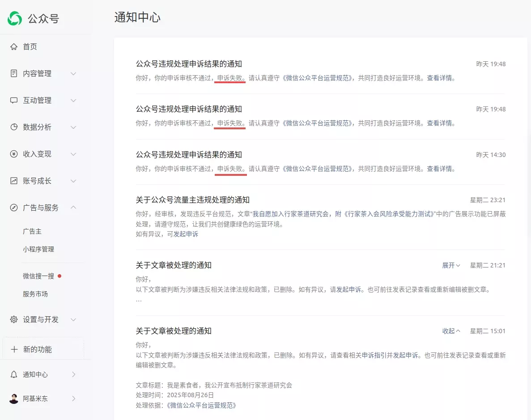
Task: Open the 行家茶道研究会 article link in 流量主 notice
Action: coord(343,214)
